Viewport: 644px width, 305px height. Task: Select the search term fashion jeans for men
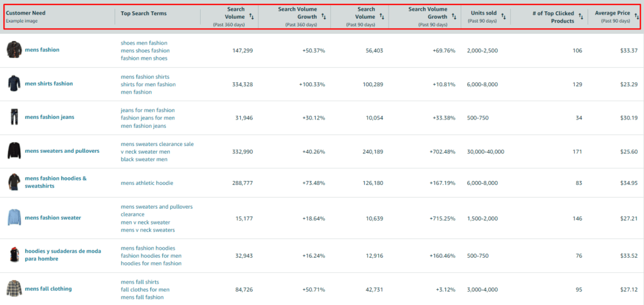(x=148, y=118)
